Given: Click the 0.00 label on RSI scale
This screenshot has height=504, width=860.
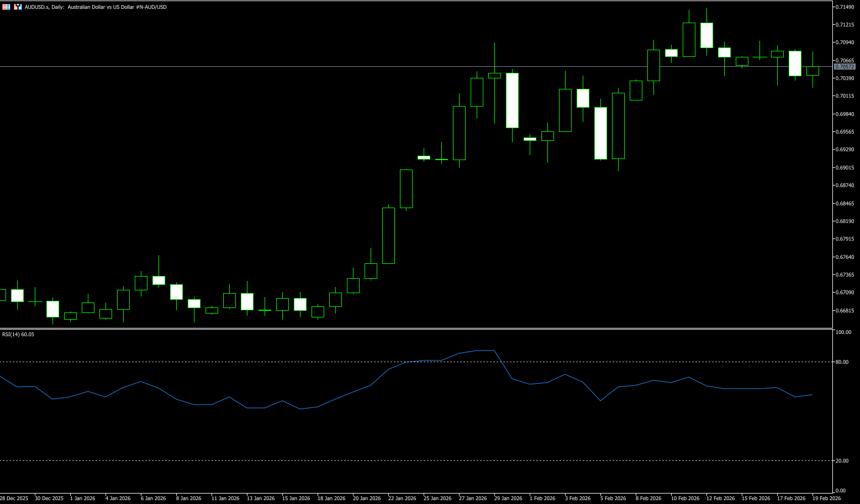Looking at the screenshot, I should click(x=841, y=491).
